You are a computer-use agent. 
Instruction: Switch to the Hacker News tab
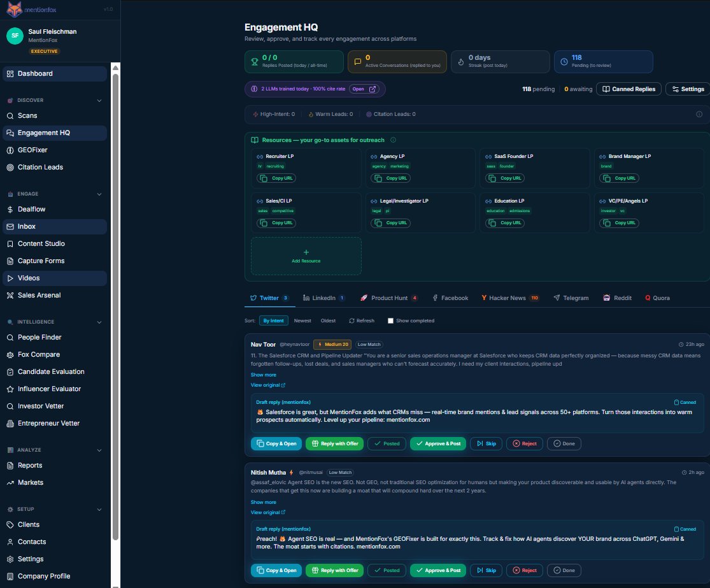(x=510, y=298)
